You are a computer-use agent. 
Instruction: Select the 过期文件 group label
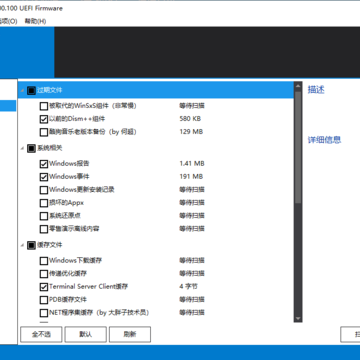[49, 90]
